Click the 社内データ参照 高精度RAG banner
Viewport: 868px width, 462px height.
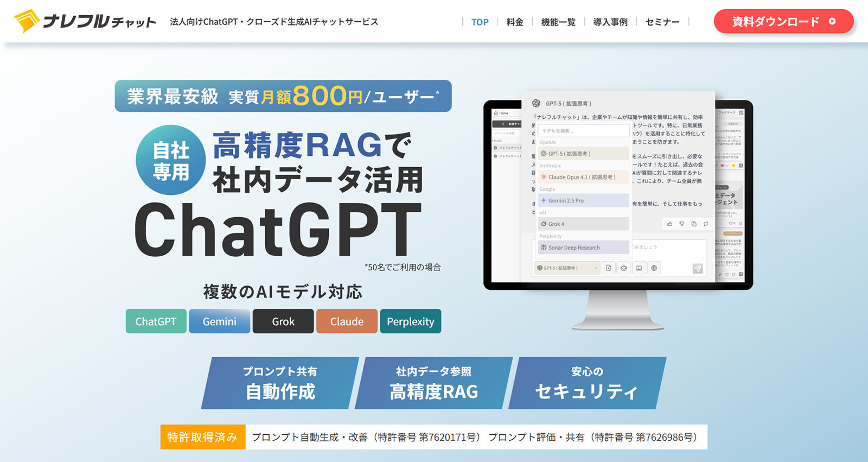(x=433, y=383)
